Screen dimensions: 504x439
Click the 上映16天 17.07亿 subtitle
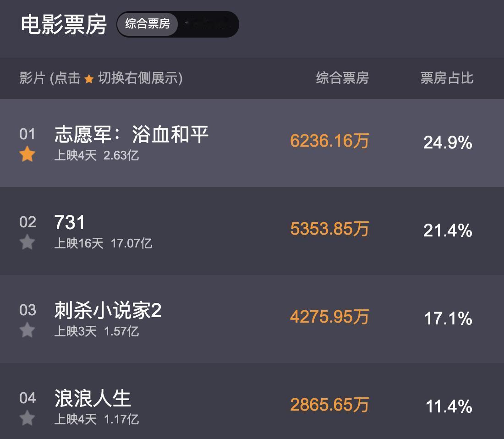(x=103, y=243)
